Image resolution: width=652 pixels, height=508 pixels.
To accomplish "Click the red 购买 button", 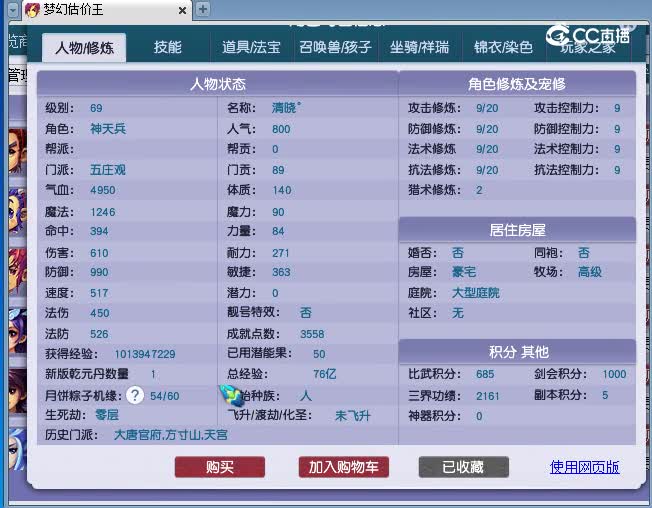I will click(220, 467).
